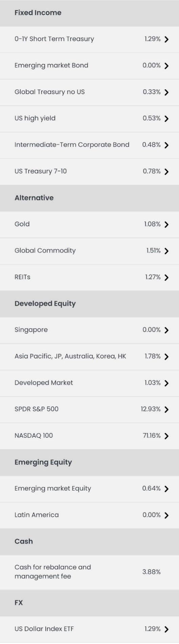Tap the Gold row chevron
This screenshot has width=179, height=644.
[x=166, y=224]
